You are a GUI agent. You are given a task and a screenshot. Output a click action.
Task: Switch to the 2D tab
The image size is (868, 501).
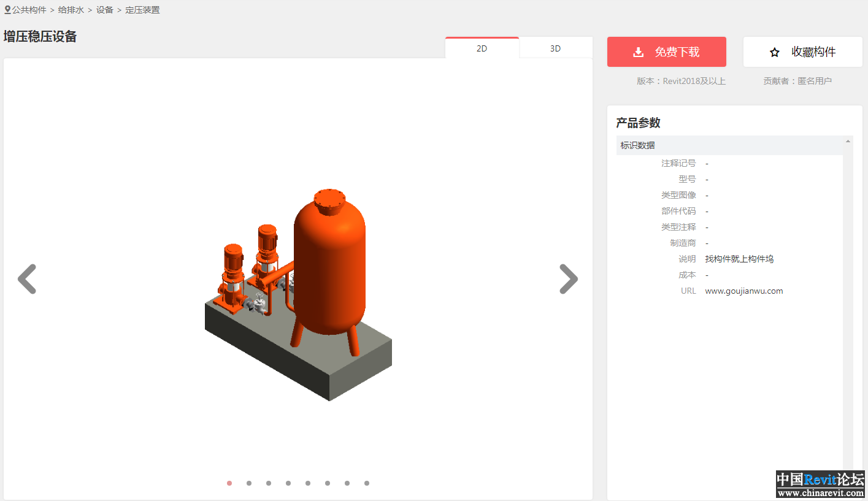coord(482,48)
